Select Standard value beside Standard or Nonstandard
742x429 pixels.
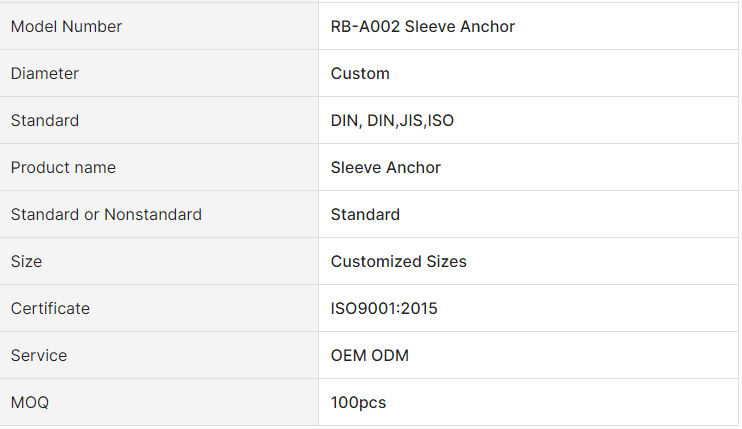365,215
